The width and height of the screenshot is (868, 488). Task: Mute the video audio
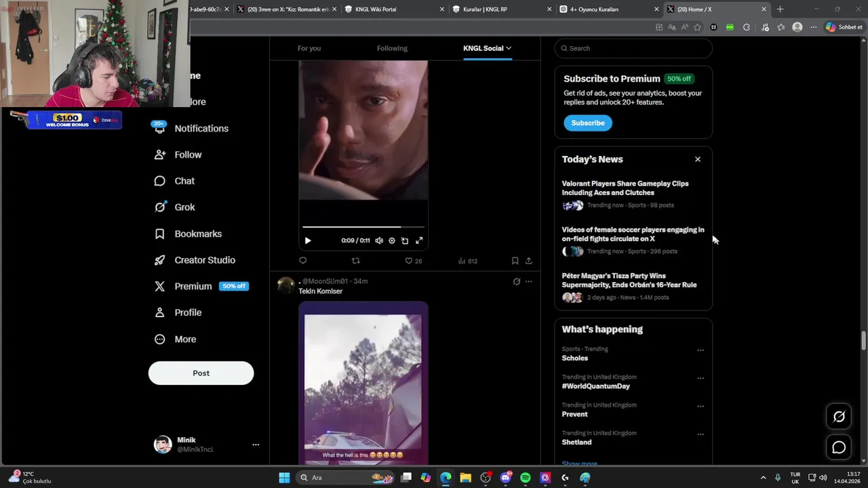click(x=379, y=241)
